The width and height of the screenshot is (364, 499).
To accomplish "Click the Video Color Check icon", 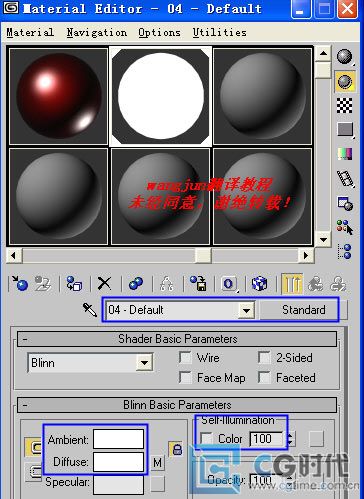I will (344, 154).
